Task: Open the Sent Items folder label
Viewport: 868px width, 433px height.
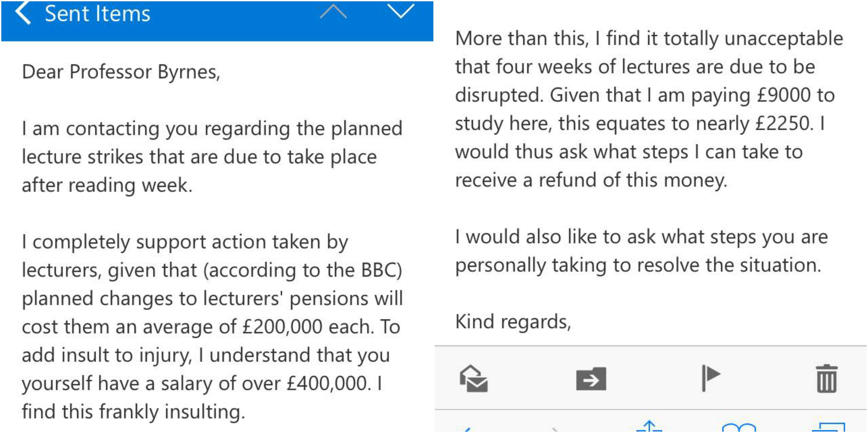Action: pyautogui.click(x=97, y=14)
